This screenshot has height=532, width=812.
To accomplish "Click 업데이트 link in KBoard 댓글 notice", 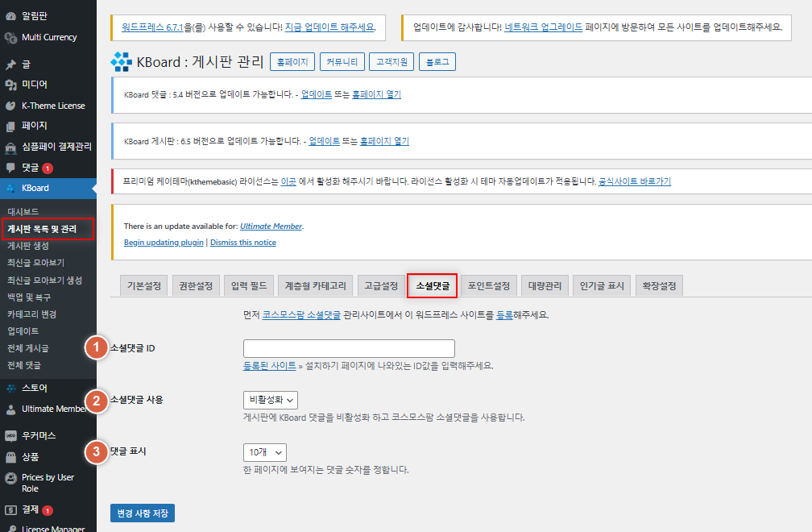I will pyautogui.click(x=317, y=94).
